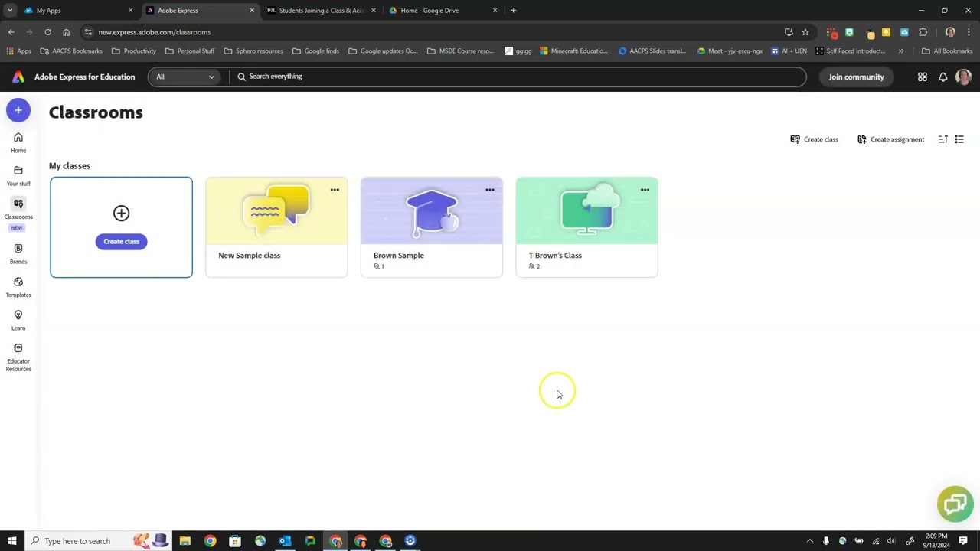Open Templates in the sidebar
Image resolution: width=980 pixels, height=551 pixels.
(18, 287)
